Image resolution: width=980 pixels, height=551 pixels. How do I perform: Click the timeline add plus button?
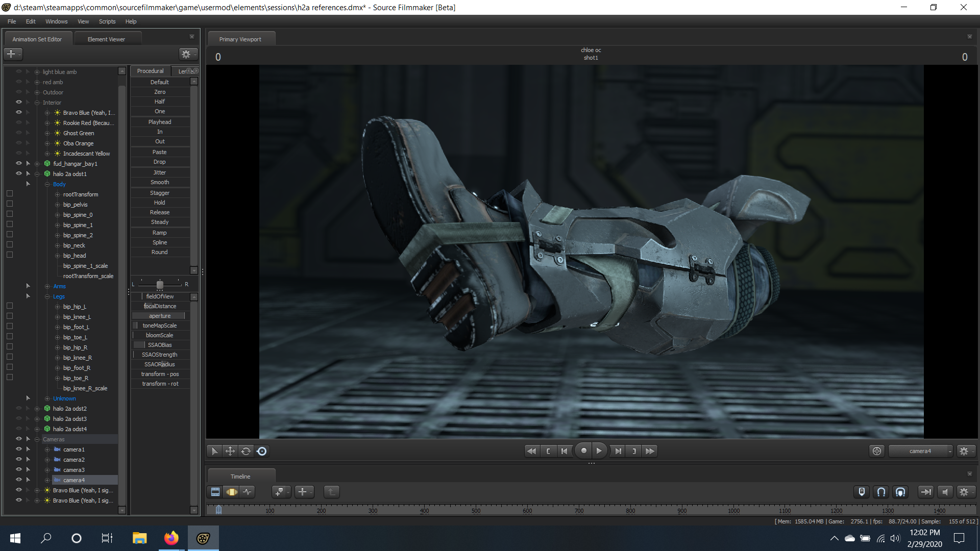[304, 492]
